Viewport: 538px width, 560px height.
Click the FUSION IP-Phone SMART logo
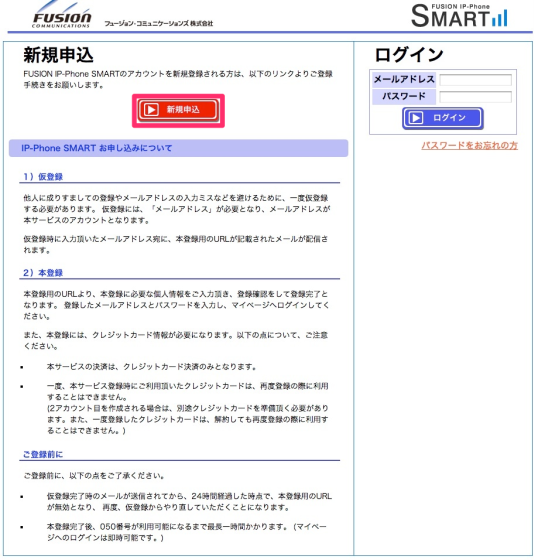coord(459,15)
